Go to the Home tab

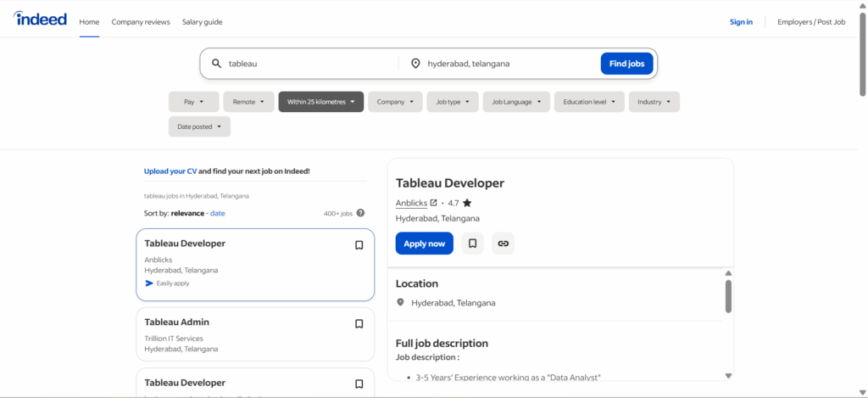[89, 22]
